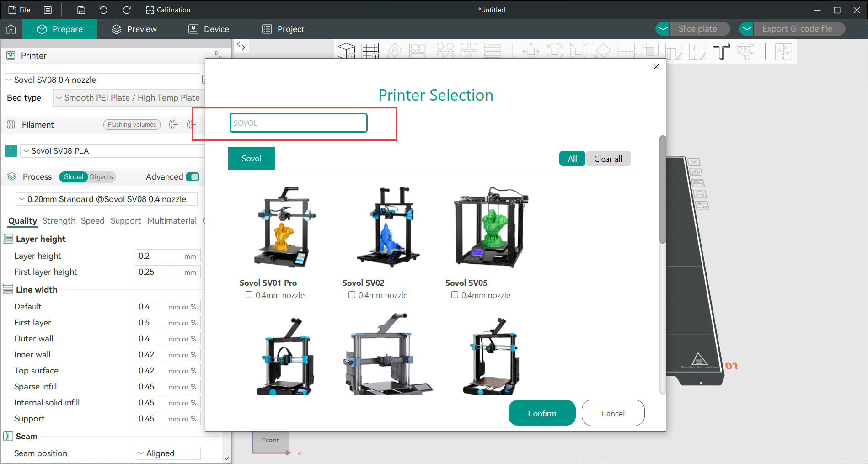The height and width of the screenshot is (464, 868).
Task: Click the filament 1 color swatch
Action: [11, 150]
